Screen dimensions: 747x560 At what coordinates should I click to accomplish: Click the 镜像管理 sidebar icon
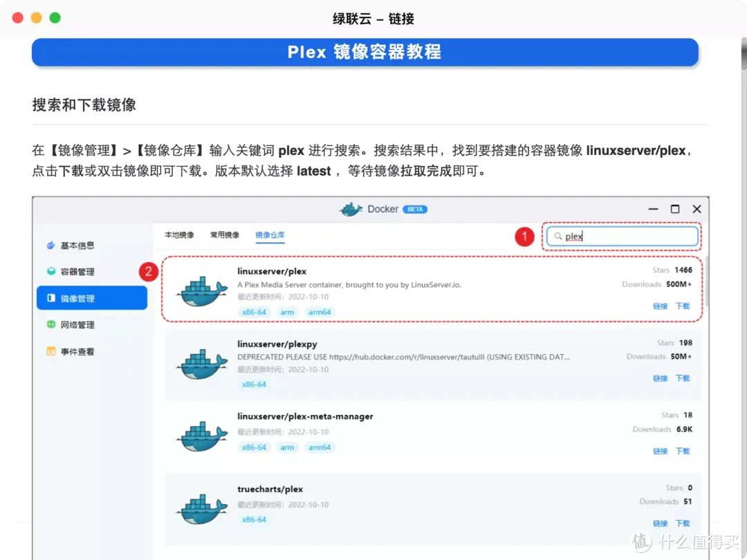click(51, 298)
